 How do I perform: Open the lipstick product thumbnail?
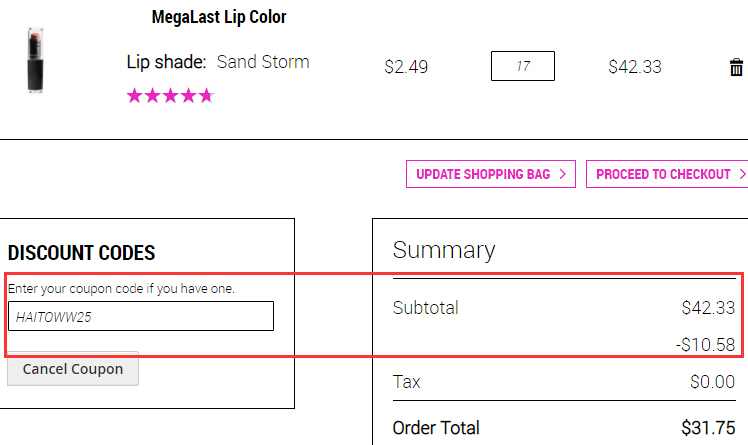[36, 60]
